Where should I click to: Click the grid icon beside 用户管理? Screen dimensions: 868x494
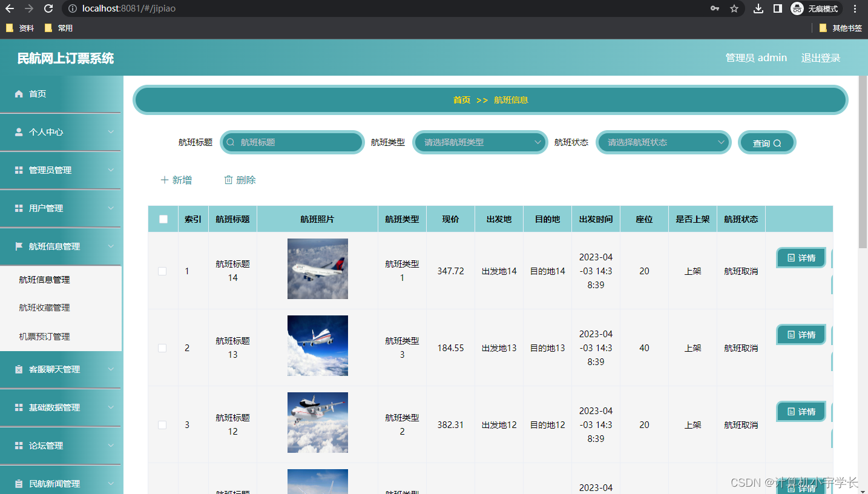coord(19,208)
